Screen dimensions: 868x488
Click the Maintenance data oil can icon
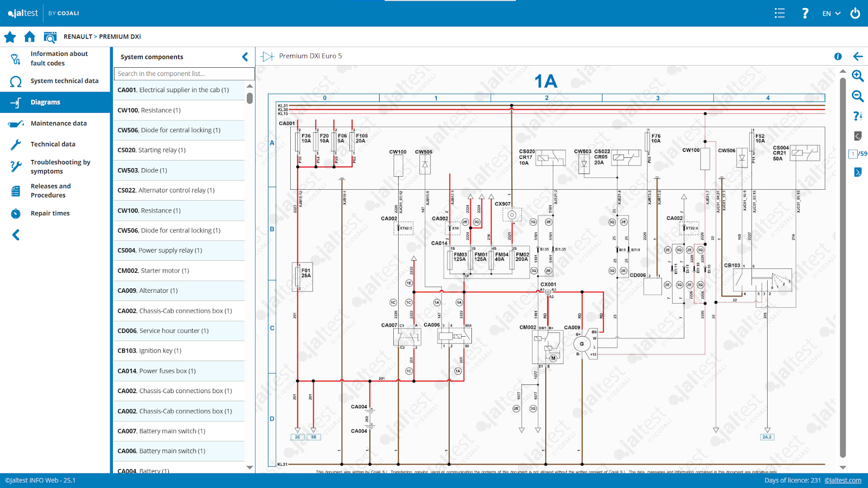(16, 124)
